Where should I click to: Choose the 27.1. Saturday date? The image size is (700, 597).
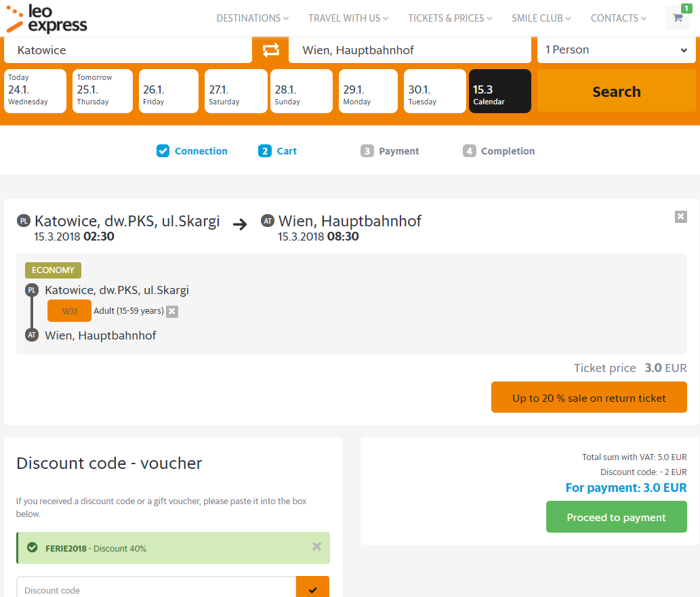tap(236, 91)
